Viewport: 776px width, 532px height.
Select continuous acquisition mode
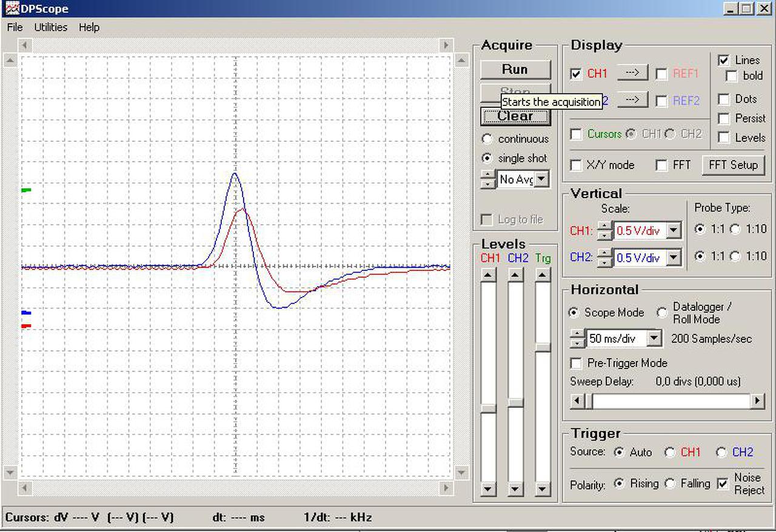[487, 139]
